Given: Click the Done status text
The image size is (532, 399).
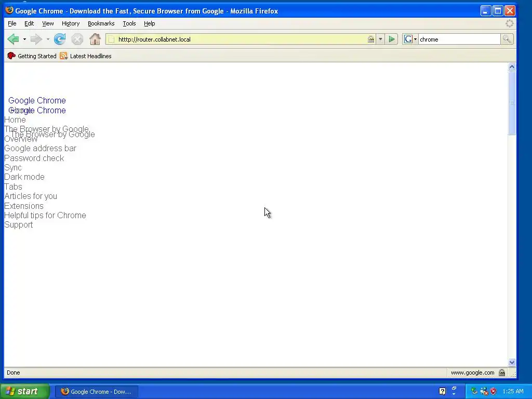Looking at the screenshot, I should point(13,373).
